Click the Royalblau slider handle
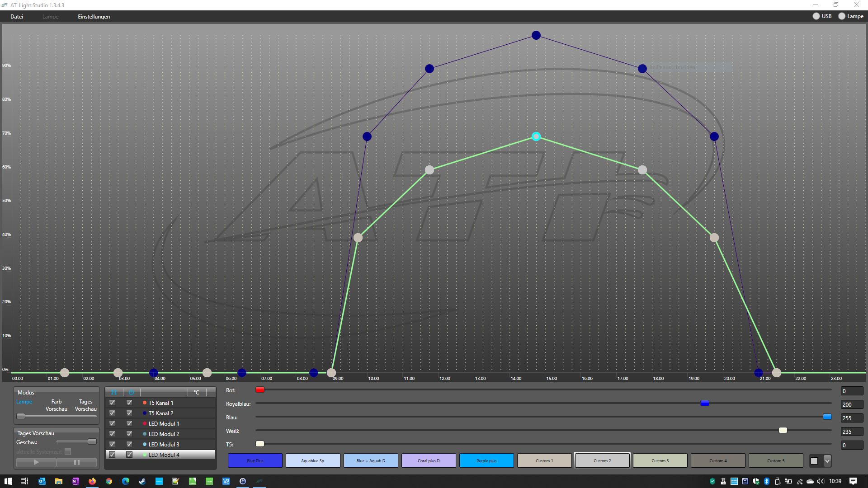Screen dimensions: 868x488 704,403
